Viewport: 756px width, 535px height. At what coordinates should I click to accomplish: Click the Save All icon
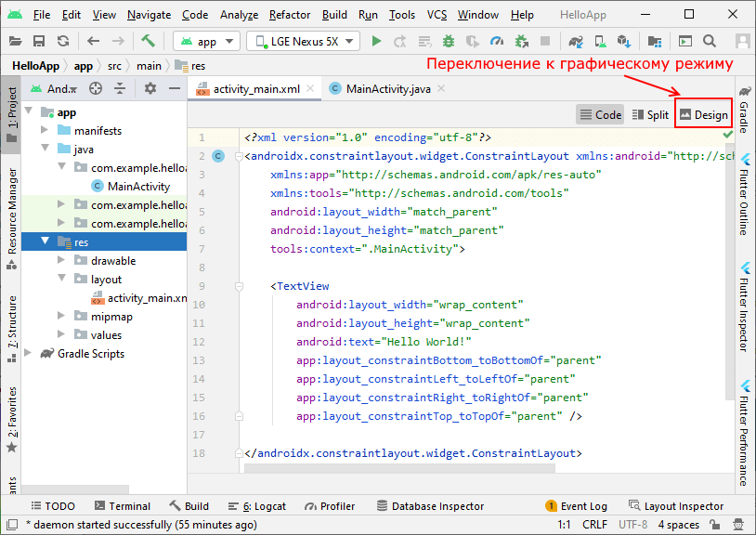point(39,41)
